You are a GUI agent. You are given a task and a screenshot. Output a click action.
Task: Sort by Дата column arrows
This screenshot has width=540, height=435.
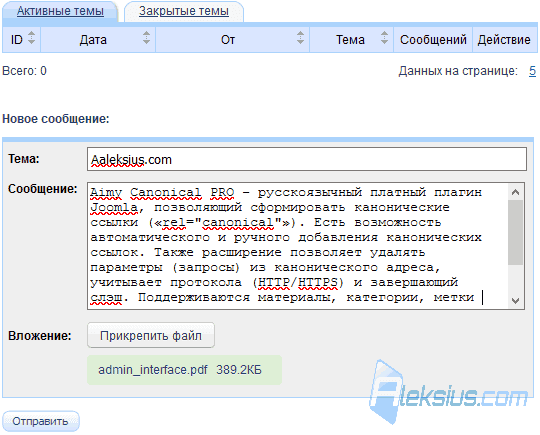146,38
